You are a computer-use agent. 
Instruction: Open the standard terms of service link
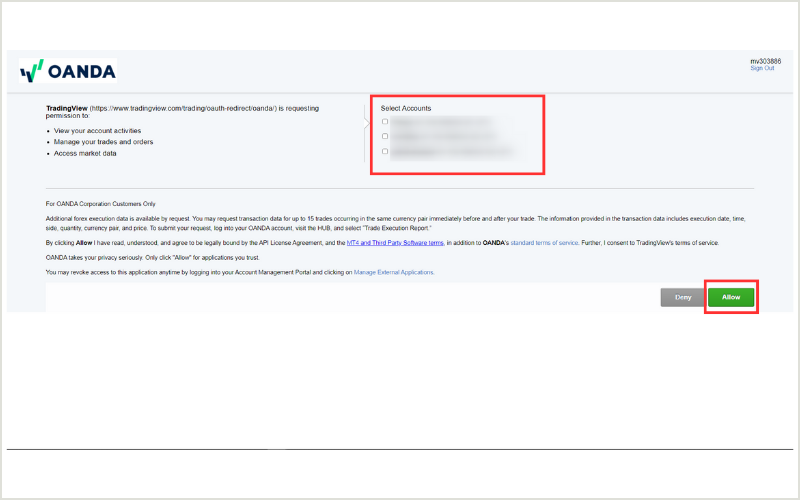[544, 243]
